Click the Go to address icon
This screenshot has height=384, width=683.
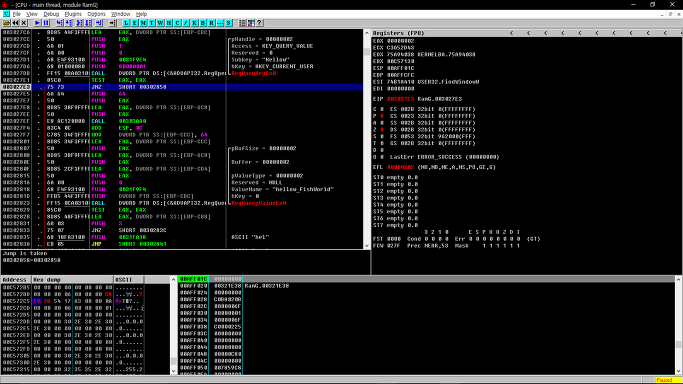pos(112,23)
